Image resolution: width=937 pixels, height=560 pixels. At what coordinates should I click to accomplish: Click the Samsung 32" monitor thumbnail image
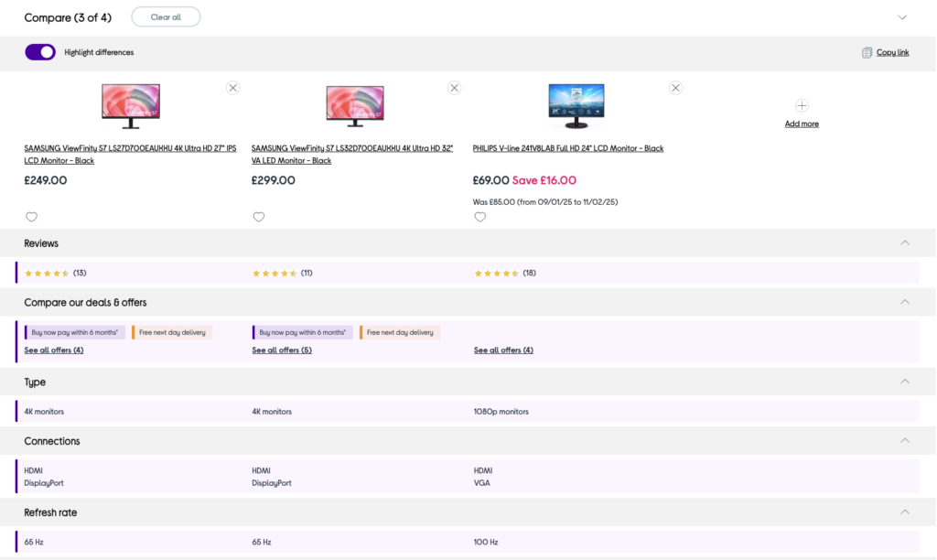[355, 106]
